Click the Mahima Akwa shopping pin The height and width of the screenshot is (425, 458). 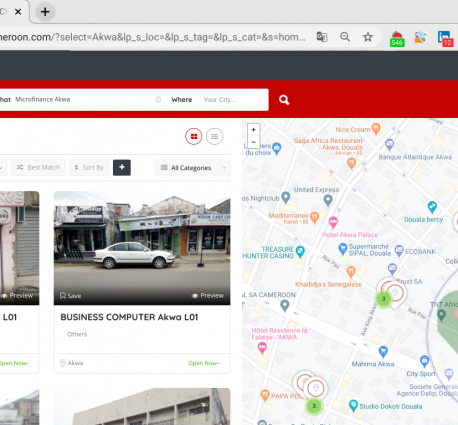click(383, 351)
